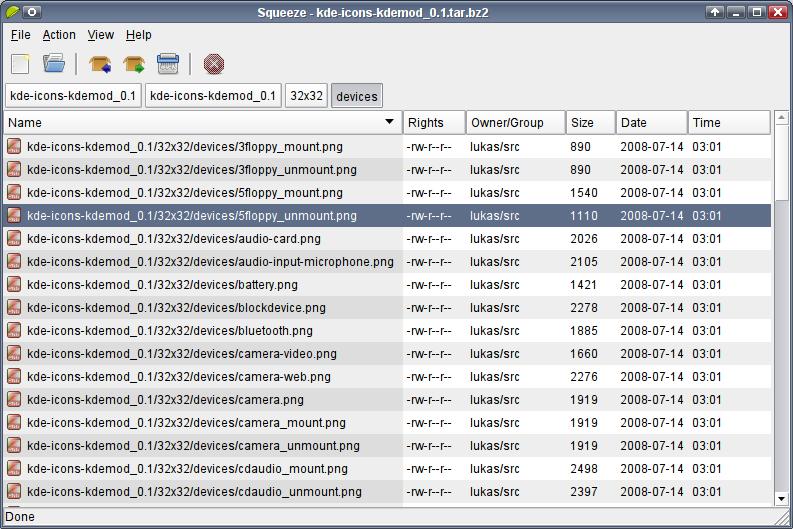Click the Extract archive toolbar icon
Screen dimensions: 793x529
click(x=133, y=65)
